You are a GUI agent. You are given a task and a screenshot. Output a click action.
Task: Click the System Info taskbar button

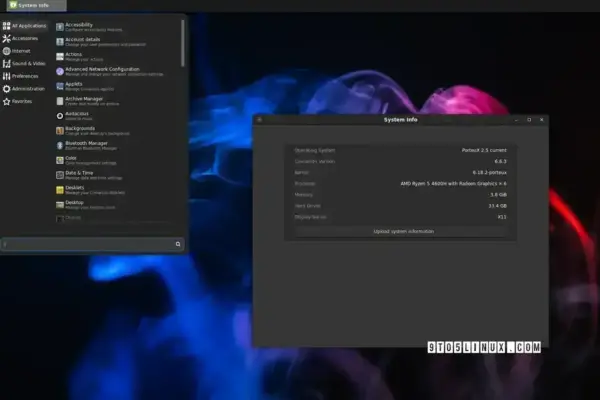tap(37, 5)
